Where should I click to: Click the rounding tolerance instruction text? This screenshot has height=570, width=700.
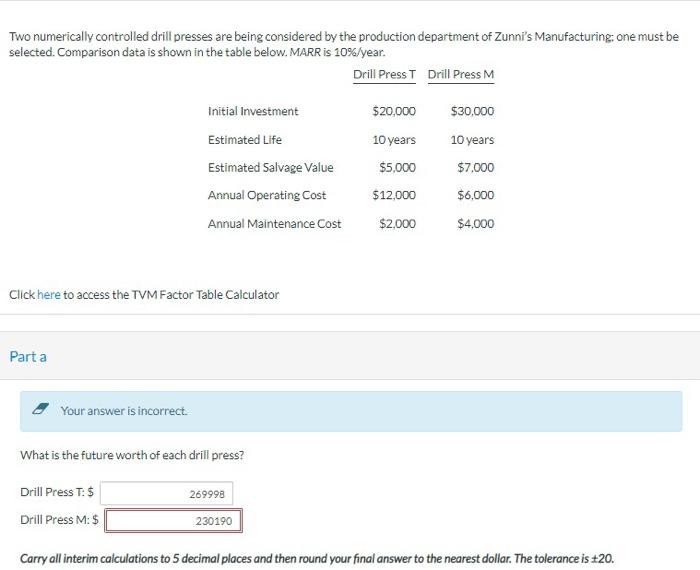[x=317, y=558]
